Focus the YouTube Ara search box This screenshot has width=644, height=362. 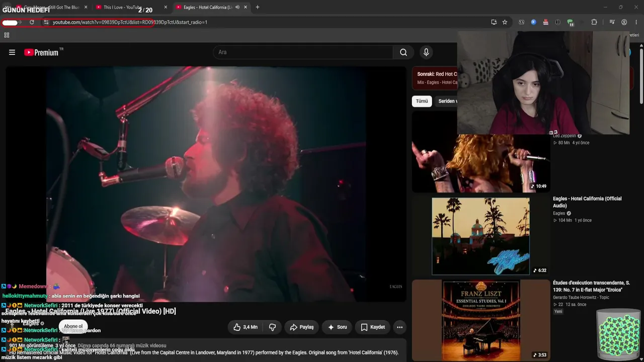click(303, 52)
